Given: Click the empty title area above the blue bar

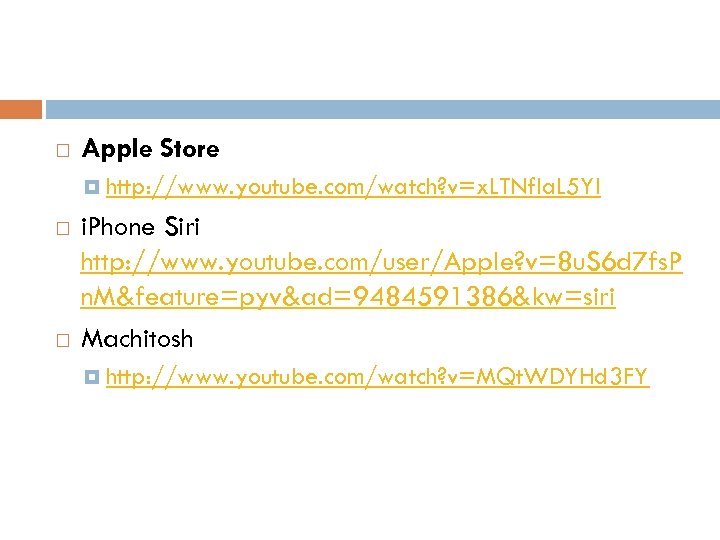Looking at the screenshot, I should [360, 50].
